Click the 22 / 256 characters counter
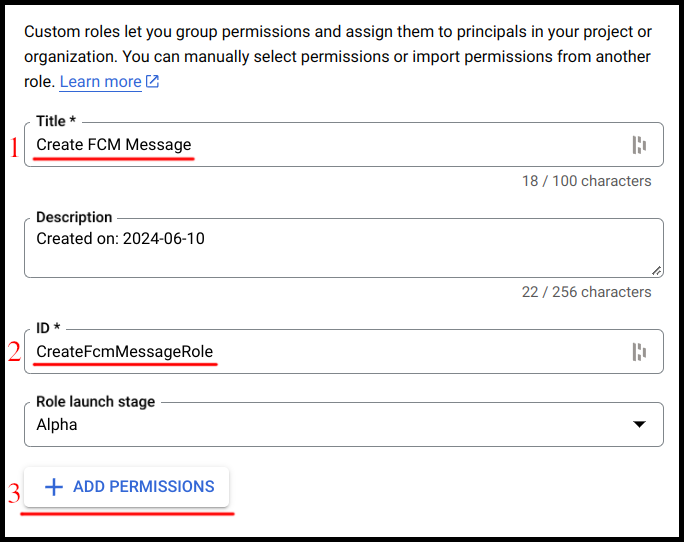684x542 pixels. pos(586,292)
